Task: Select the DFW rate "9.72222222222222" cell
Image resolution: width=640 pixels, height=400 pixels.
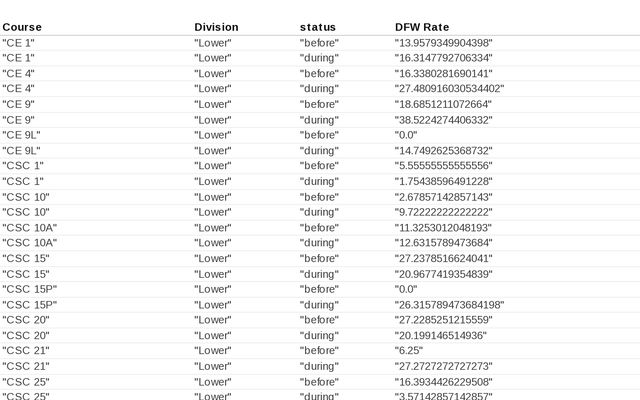Action: (443, 212)
